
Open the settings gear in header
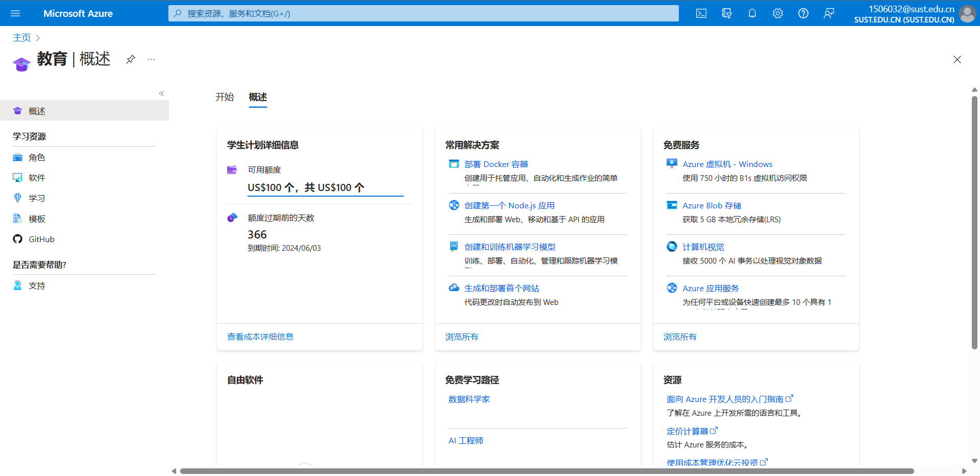(x=777, y=13)
